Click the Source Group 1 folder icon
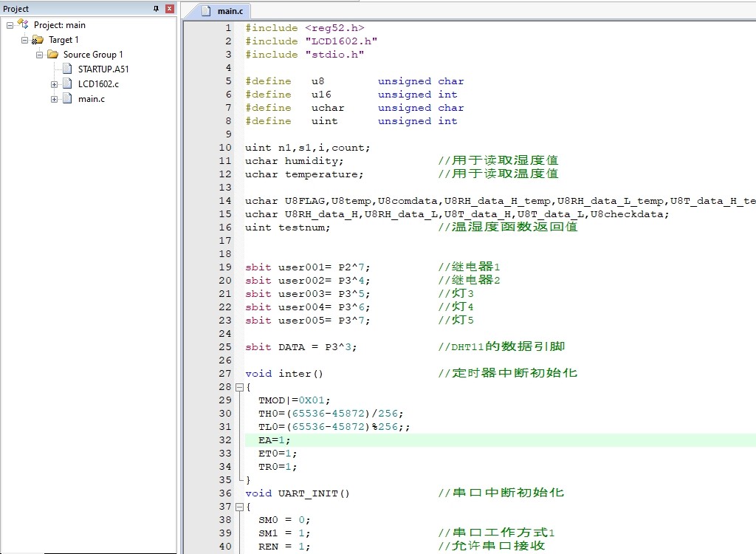The width and height of the screenshot is (756, 554). click(52, 55)
